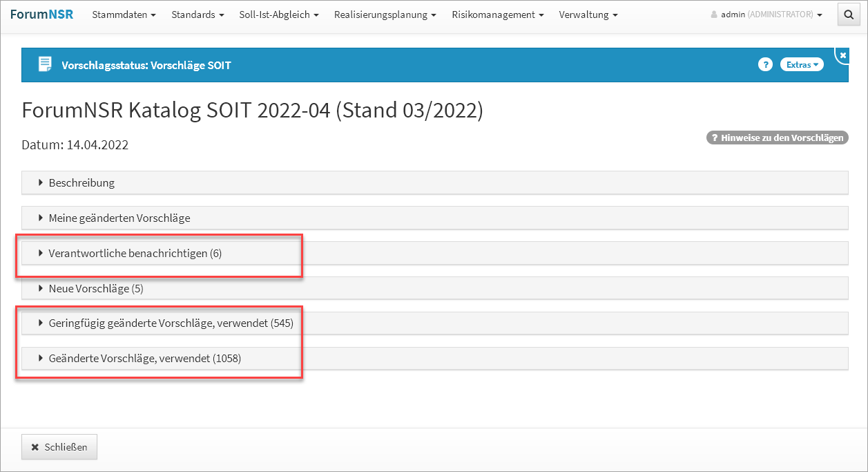This screenshot has width=868, height=472.
Task: Open the Extras dropdown
Action: (x=802, y=64)
